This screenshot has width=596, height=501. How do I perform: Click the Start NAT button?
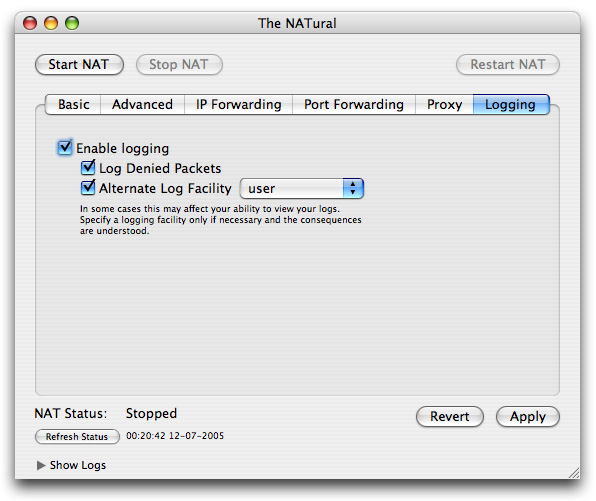click(79, 65)
